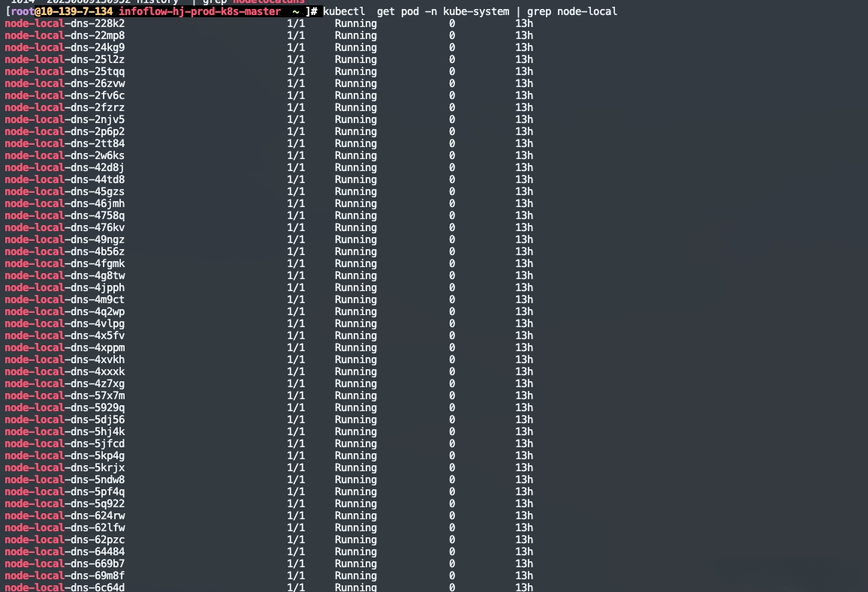This screenshot has height=592, width=868.
Task: Click pod name node-local-dns-4m9ct
Action: coord(65,299)
